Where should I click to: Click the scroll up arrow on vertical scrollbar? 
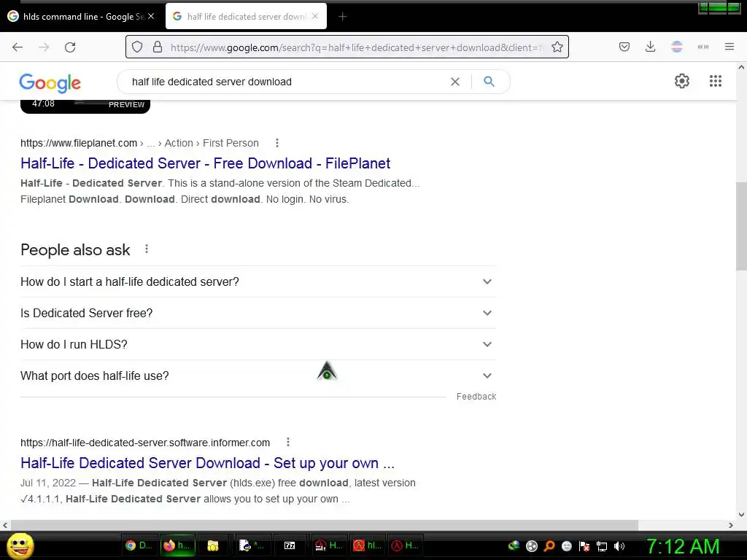[x=741, y=67]
